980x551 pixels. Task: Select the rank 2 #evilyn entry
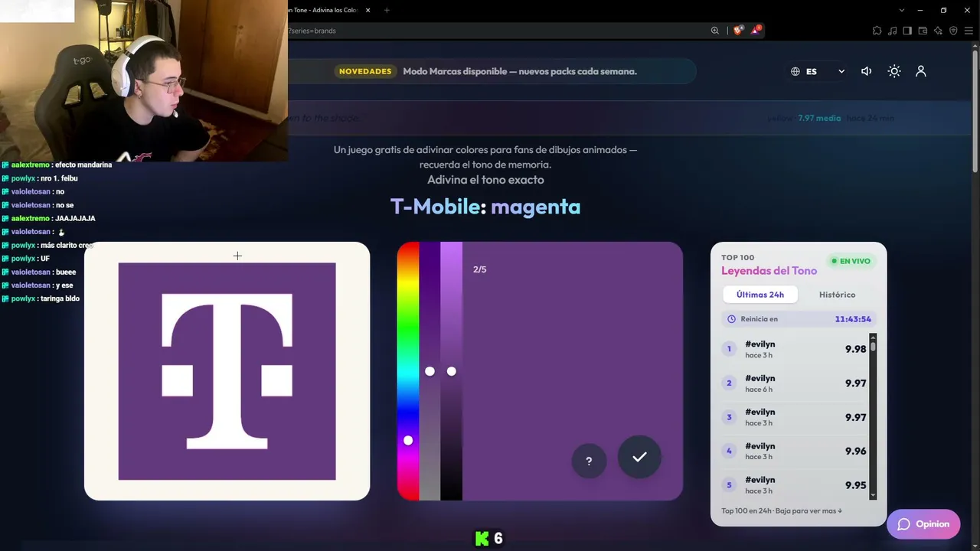point(795,383)
